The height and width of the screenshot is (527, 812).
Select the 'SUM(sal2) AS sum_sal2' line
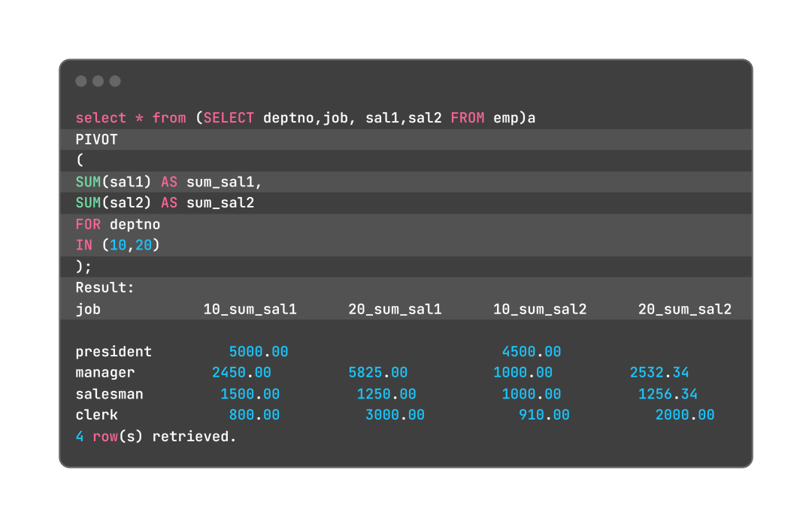pos(165,202)
